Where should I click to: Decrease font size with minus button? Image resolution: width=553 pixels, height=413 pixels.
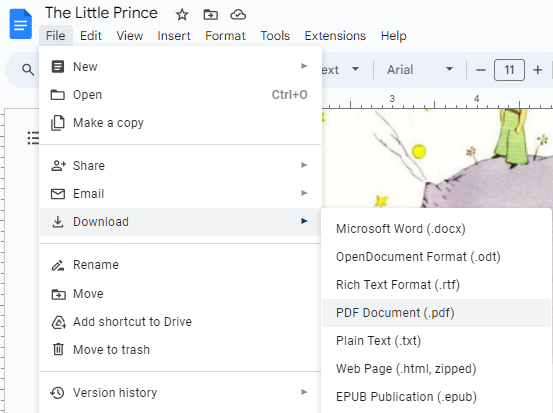pyautogui.click(x=481, y=70)
